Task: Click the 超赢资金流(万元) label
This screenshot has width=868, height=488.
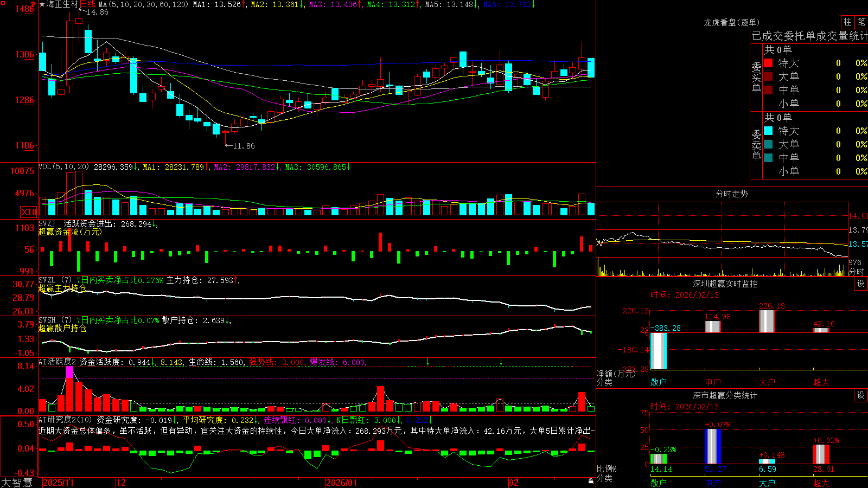Action: [70, 232]
